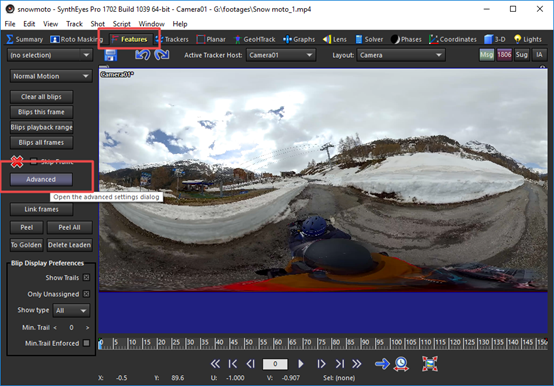
Task: Jump back many frames with double-left arrows
Action: point(215,364)
